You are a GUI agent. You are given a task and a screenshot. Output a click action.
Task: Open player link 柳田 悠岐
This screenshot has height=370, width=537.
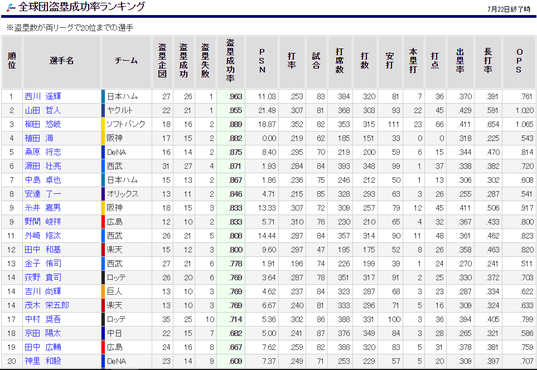pyautogui.click(x=43, y=124)
